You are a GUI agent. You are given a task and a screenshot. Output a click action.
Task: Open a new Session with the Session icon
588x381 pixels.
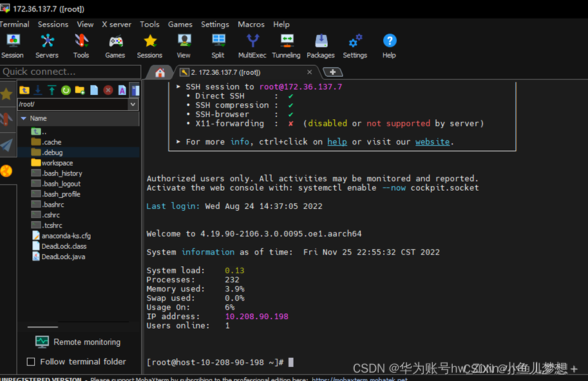click(12, 45)
